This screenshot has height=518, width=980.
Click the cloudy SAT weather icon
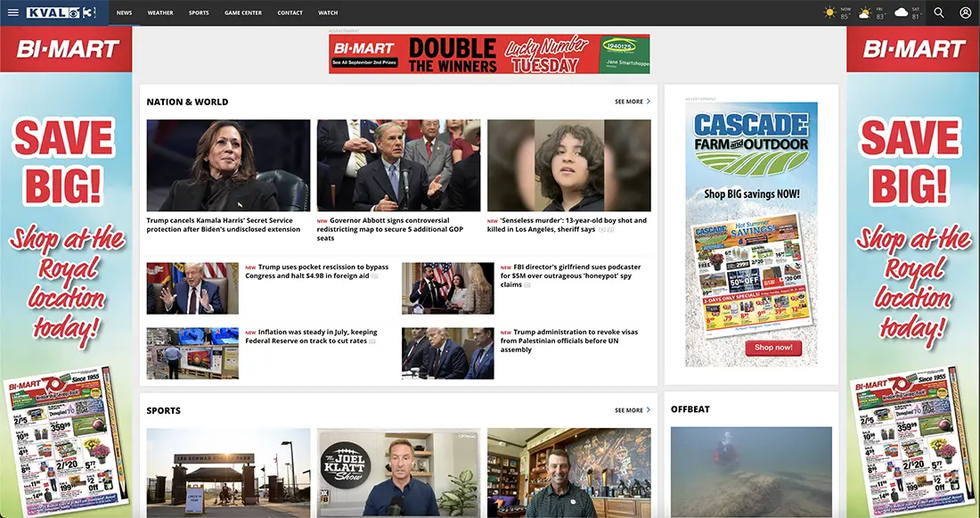coord(902,12)
